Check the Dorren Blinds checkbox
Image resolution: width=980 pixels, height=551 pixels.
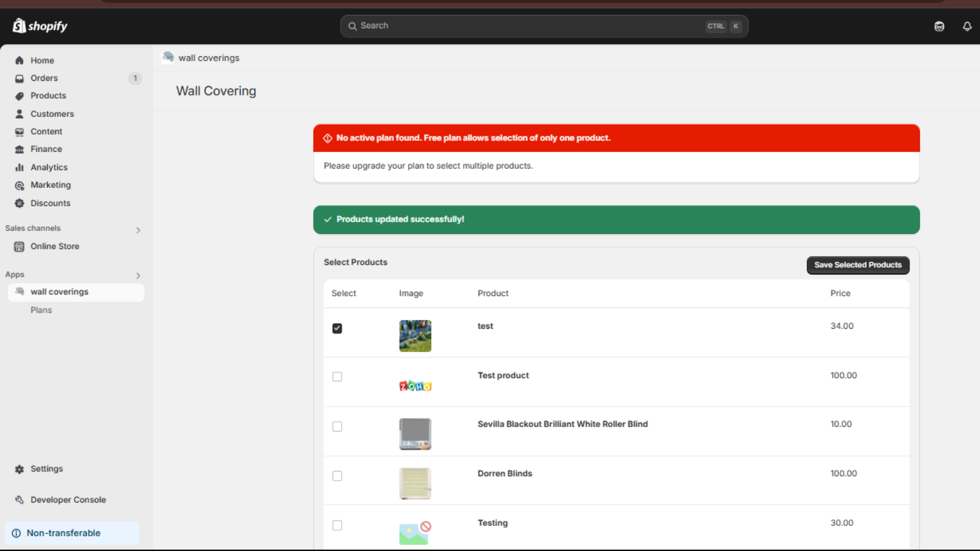click(x=337, y=476)
